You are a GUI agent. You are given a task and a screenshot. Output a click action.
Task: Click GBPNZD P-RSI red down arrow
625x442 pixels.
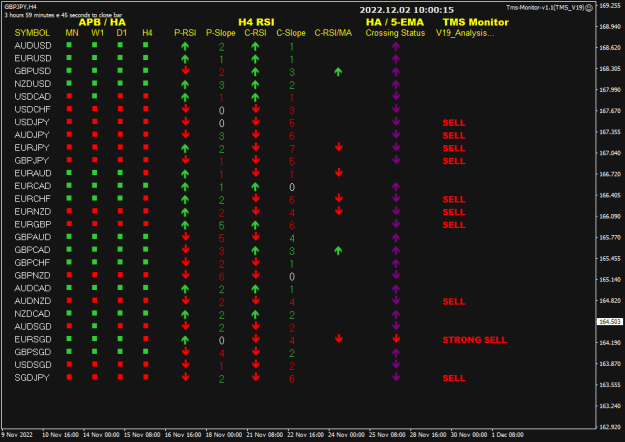tap(185, 275)
